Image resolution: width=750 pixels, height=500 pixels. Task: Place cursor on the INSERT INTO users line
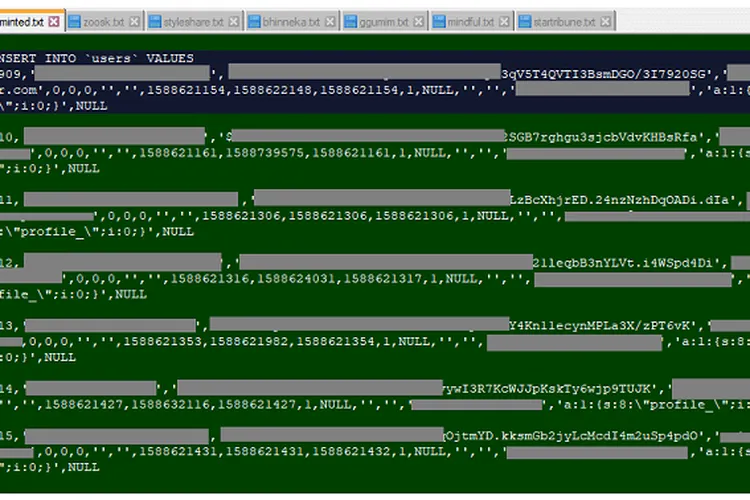coord(98,58)
